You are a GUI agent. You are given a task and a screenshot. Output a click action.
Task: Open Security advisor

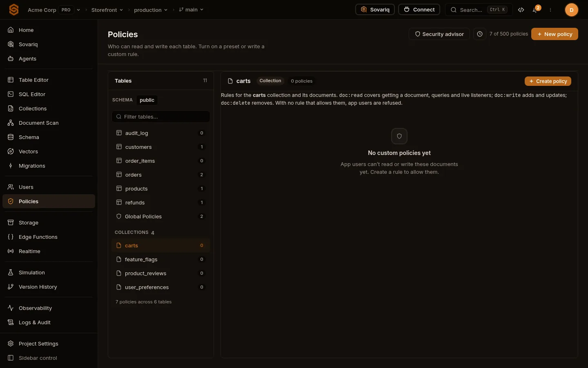coord(439,34)
